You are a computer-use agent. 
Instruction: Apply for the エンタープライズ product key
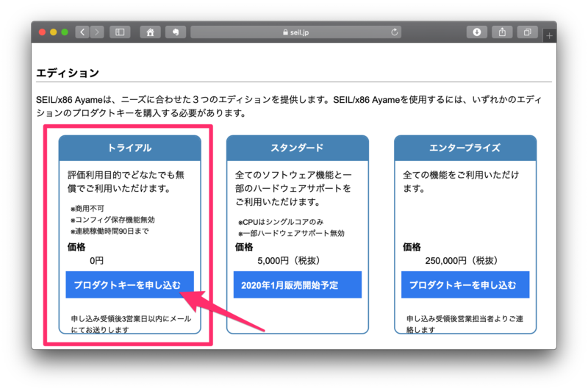(465, 285)
